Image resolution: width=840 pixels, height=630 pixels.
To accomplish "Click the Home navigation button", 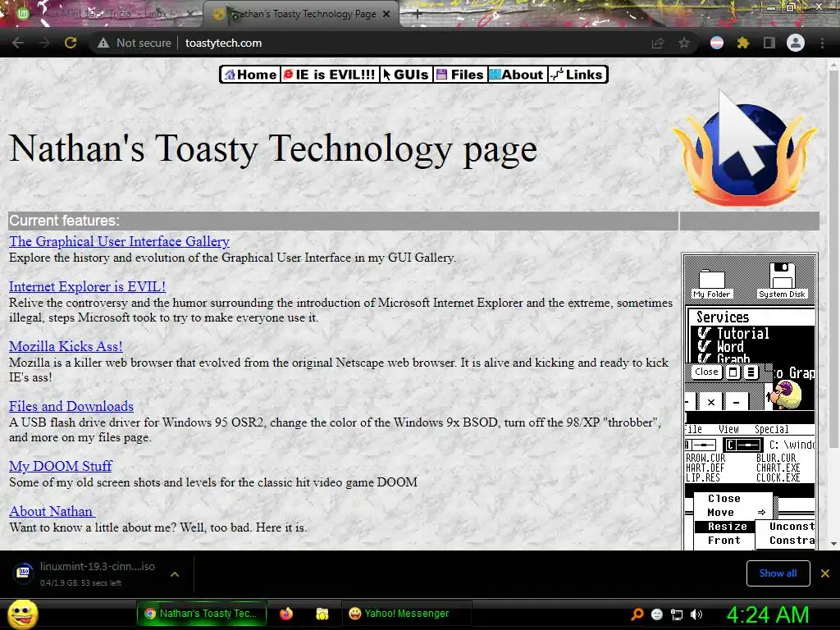I will [251, 75].
